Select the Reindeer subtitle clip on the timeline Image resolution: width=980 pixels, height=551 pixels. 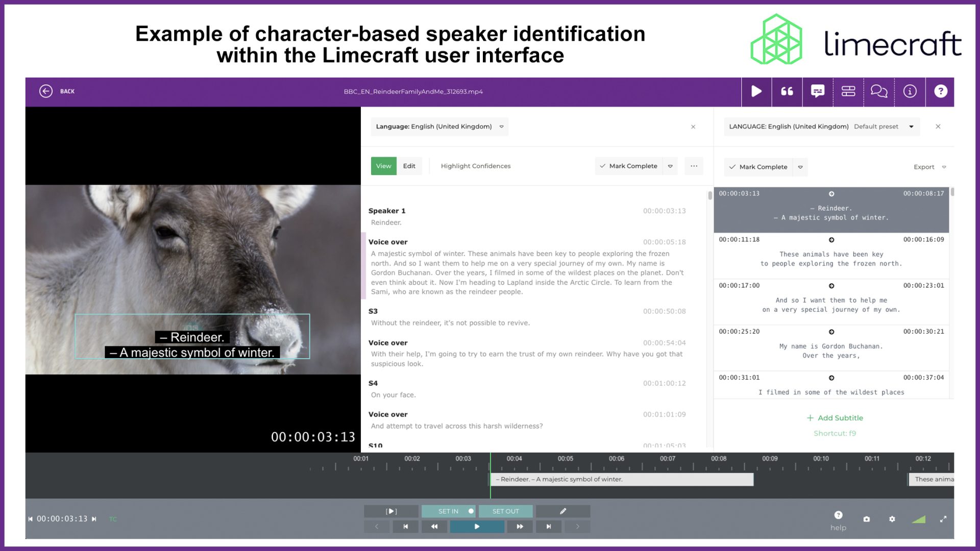pyautogui.click(x=621, y=479)
